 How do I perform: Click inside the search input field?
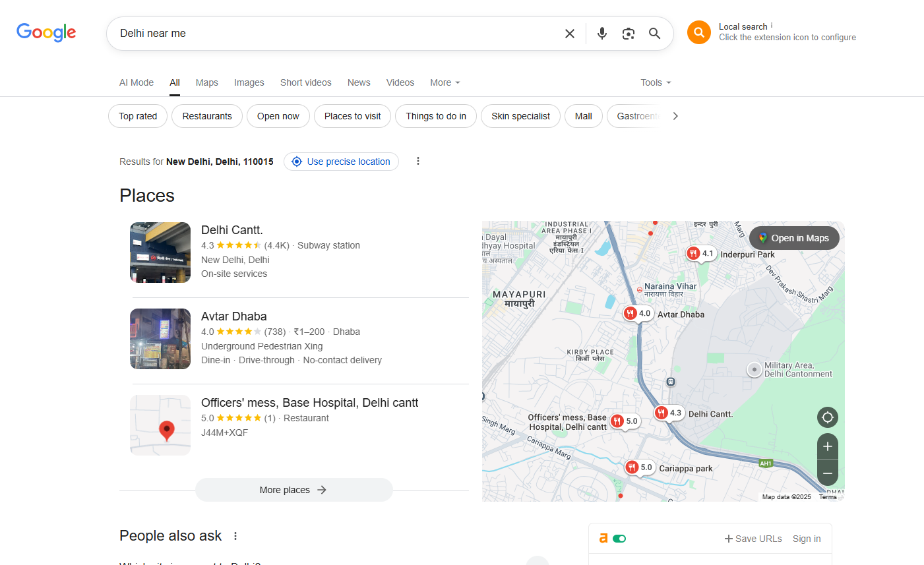[336, 34]
